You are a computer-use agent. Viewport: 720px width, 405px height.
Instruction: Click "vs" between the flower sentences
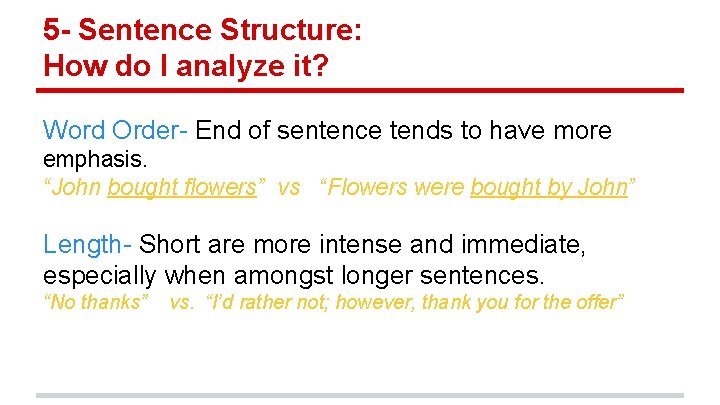(x=288, y=188)
